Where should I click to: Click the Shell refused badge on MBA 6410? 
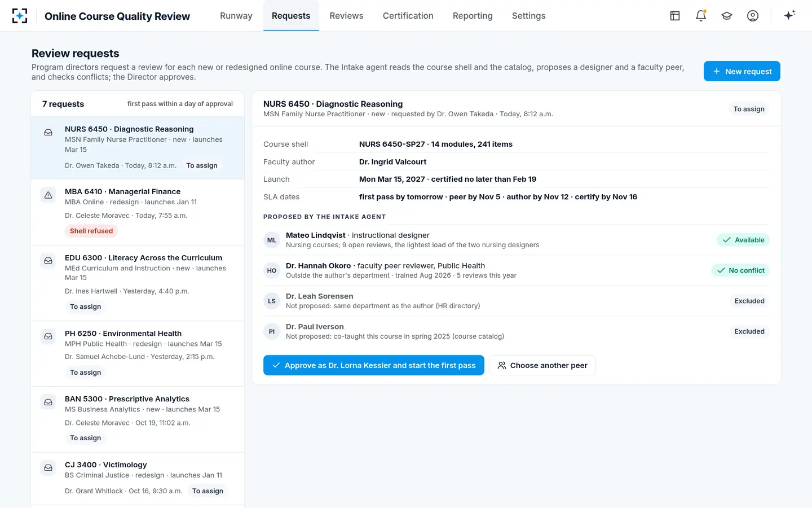[x=91, y=231]
